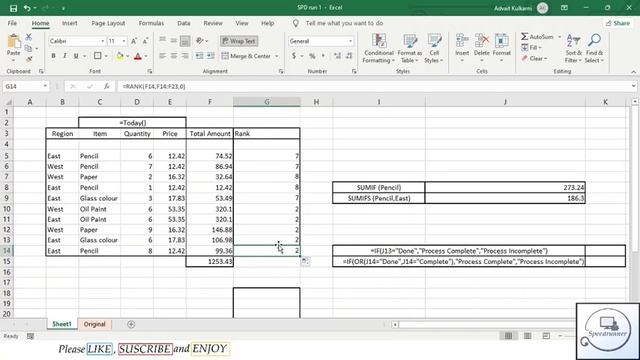
Task: Open Conditional Formatting menu
Action: click(x=379, y=49)
